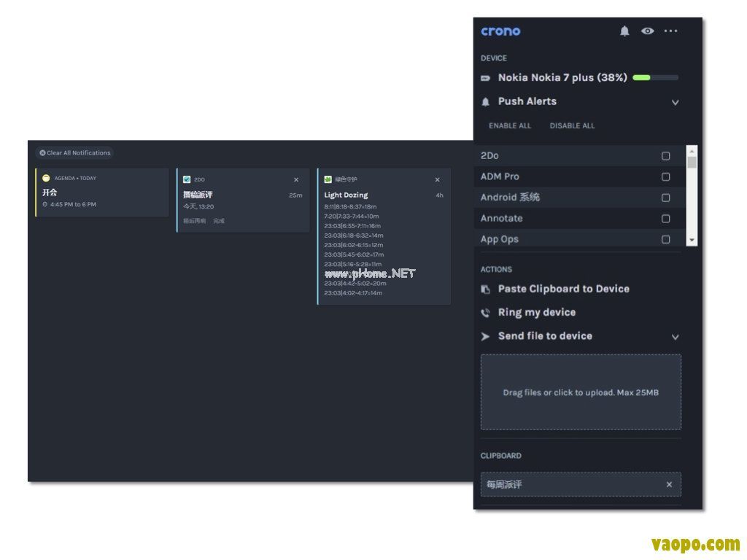Click the App Ops row label
This screenshot has width=747, height=560.
(499, 239)
